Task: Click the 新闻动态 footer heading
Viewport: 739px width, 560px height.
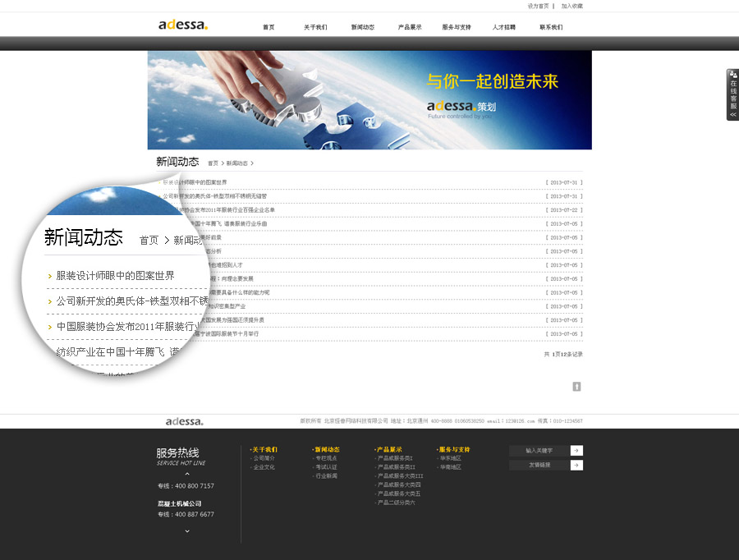Action: [327, 450]
